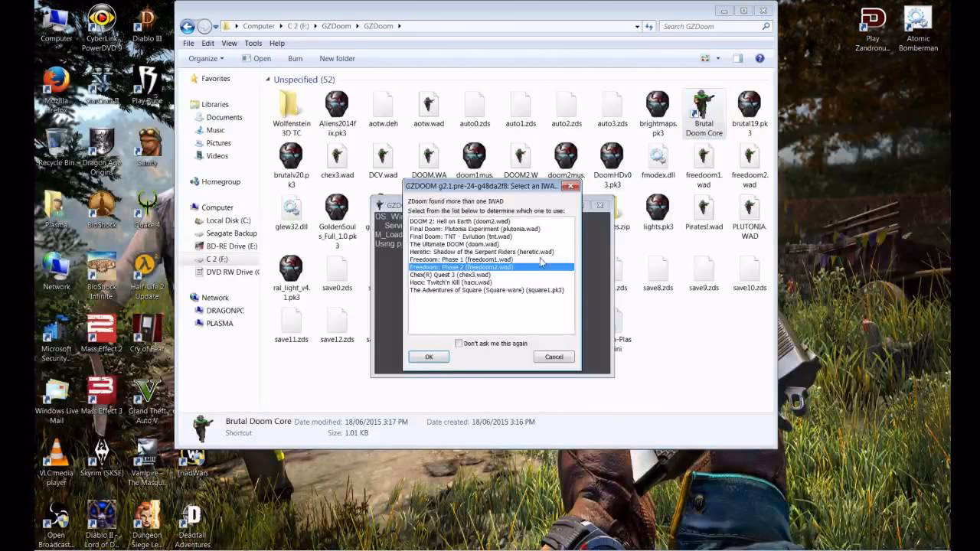This screenshot has height=551, width=980.
Task: Open the CyberLink PowerDVD 9 desktop icon
Action: coord(102,29)
